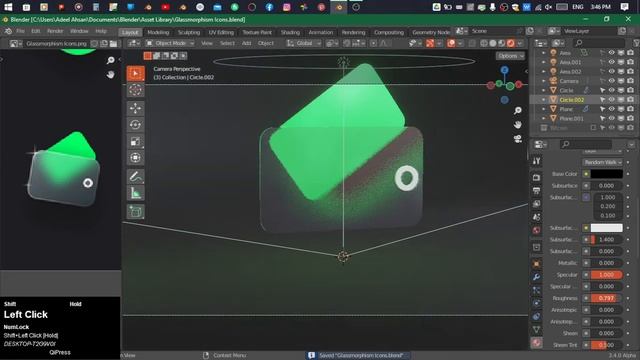Viewport: 640px width, 360px height.
Task: Hide Area.001 light via eye icon
Action: click(611, 62)
